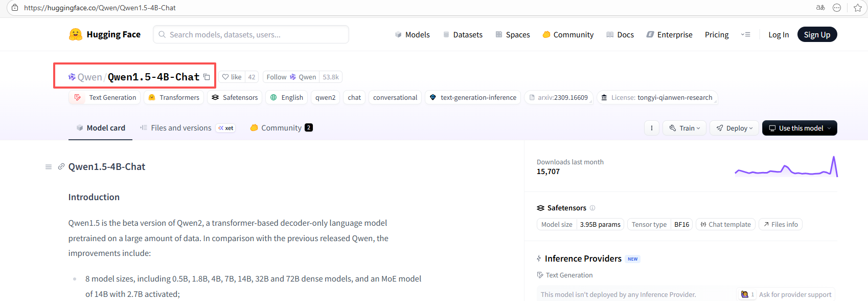Screen dimensions: 868x301
Task: Click the Safetensors tag
Action: [x=235, y=98]
